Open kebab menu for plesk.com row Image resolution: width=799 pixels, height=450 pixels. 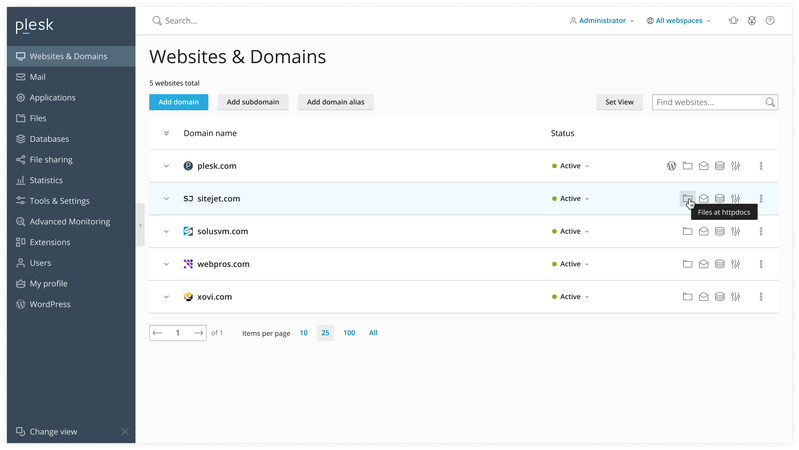tap(761, 166)
